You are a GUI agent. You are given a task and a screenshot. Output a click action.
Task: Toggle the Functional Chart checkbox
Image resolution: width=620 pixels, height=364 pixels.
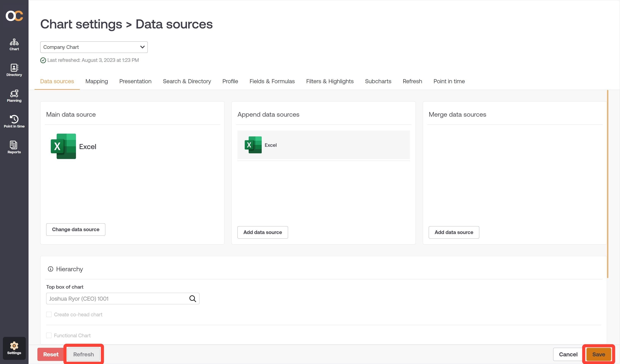pos(49,336)
